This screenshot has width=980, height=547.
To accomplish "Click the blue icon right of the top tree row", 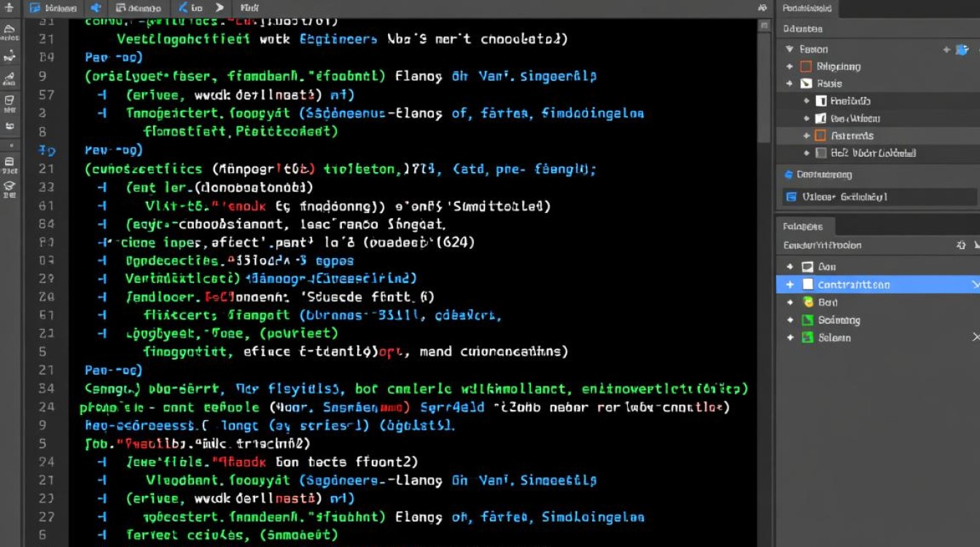I will (962, 50).
